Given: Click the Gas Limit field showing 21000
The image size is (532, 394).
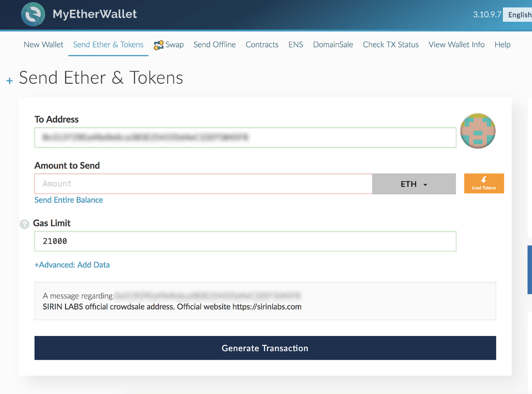Looking at the screenshot, I should (x=245, y=241).
